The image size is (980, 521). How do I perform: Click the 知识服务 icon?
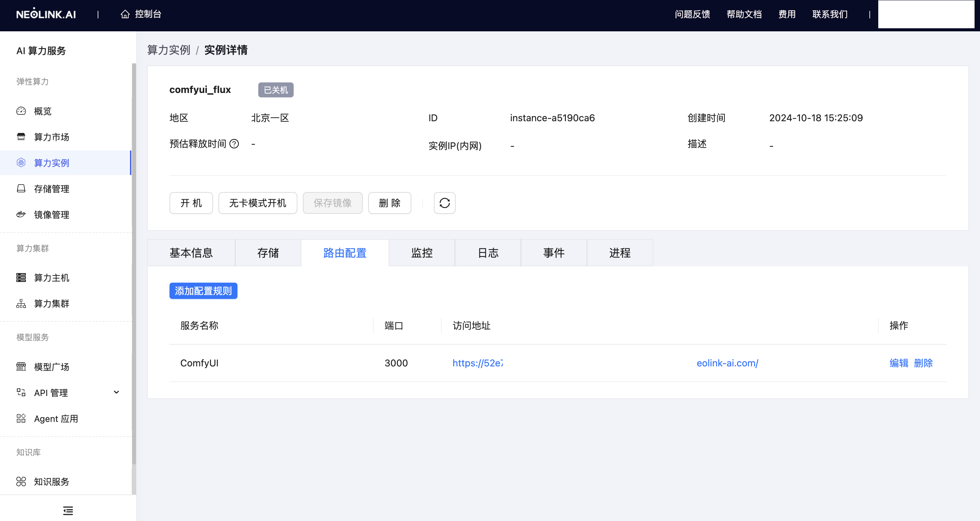[x=21, y=482]
